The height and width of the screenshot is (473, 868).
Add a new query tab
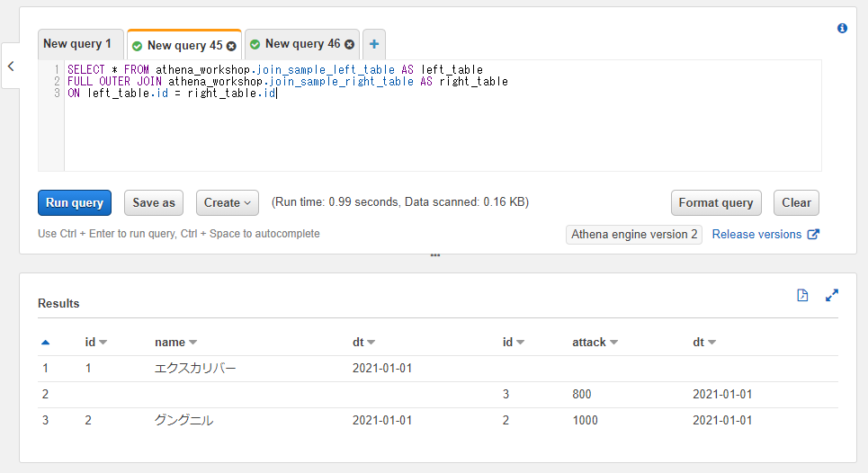coord(374,44)
